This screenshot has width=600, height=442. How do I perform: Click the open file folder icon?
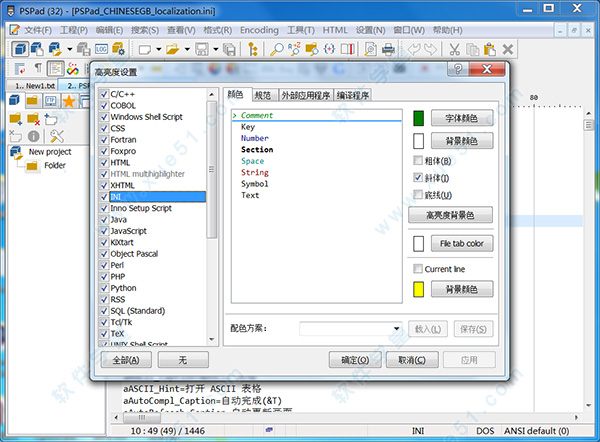(173, 49)
